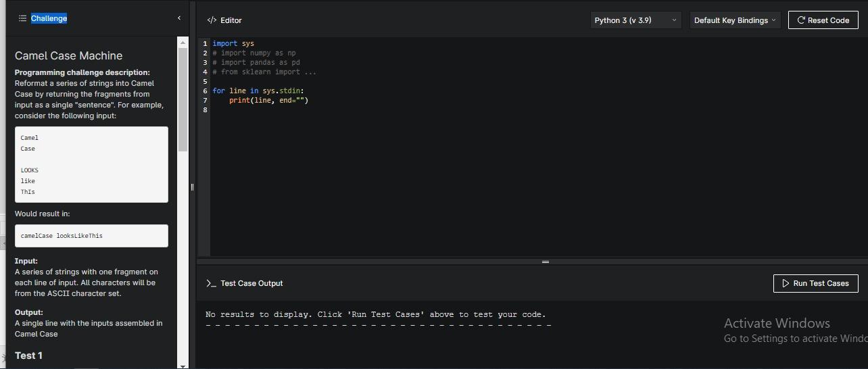Screen dimensions: 868x369
Task: Click the vertical splitter handle beside the editor
Action: coord(192,187)
